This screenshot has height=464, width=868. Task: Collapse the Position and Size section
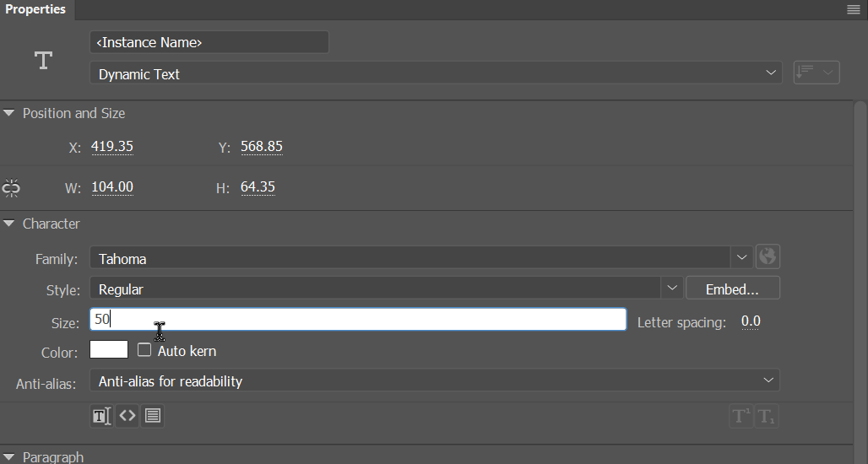(8, 113)
